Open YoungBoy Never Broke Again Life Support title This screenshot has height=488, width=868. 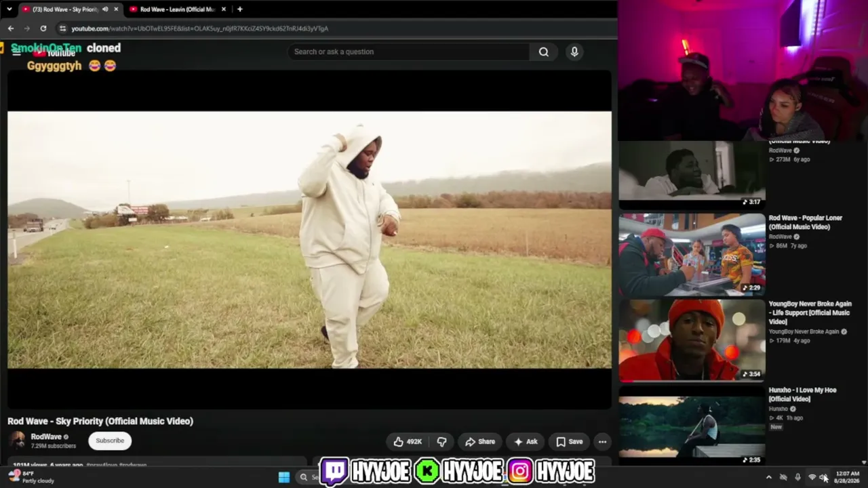pos(810,312)
